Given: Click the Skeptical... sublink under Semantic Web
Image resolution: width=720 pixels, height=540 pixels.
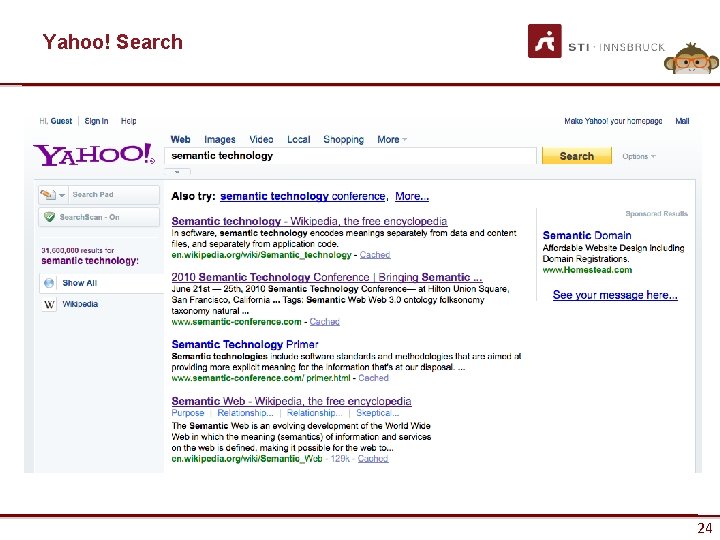Looking at the screenshot, I should coord(377,413).
